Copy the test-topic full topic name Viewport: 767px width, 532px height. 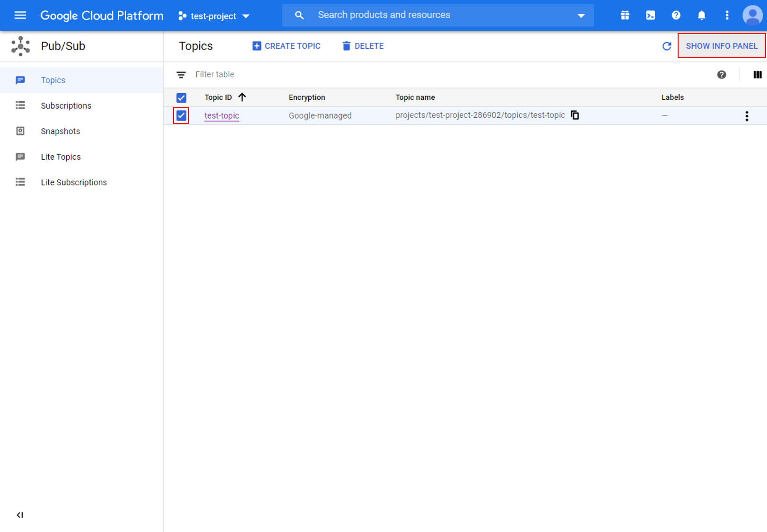[575, 115]
